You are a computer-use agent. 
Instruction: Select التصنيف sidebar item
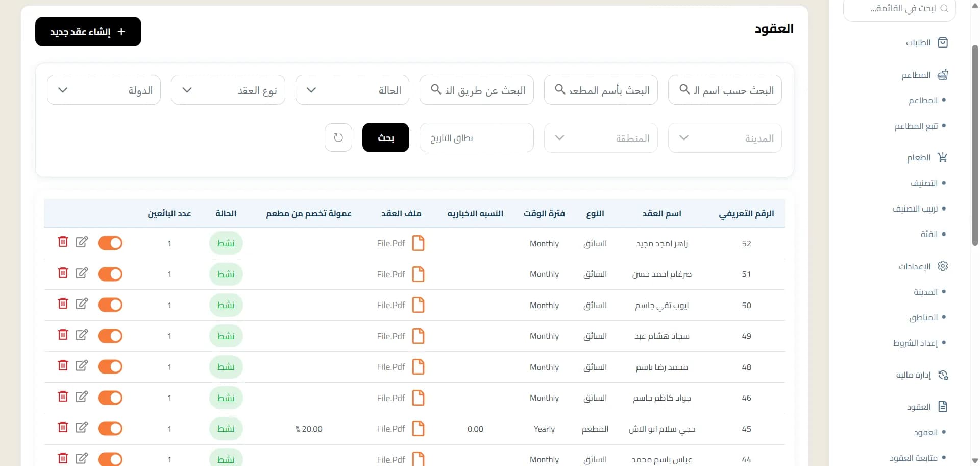click(924, 183)
